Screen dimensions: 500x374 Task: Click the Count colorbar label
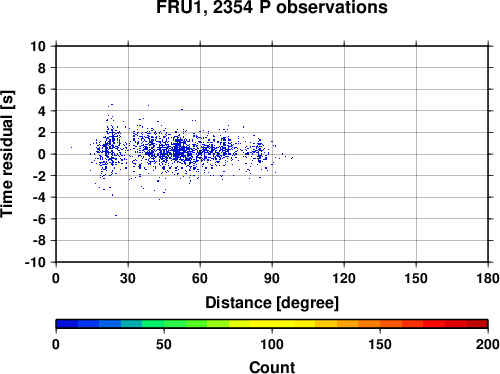[x=272, y=367]
